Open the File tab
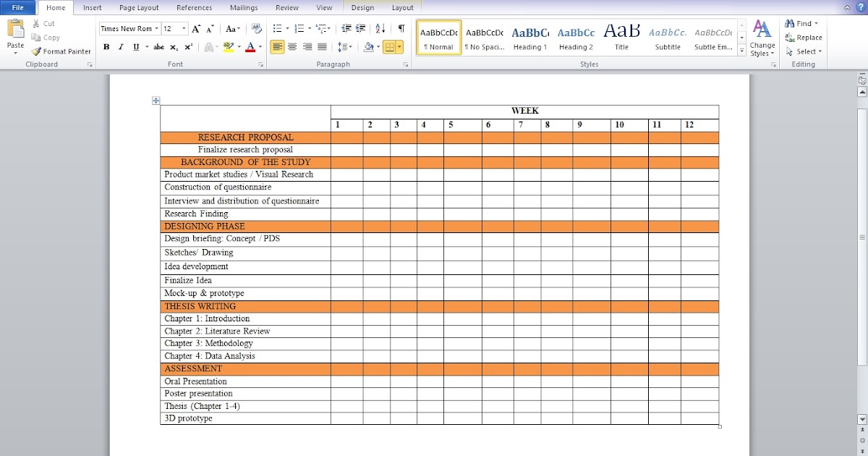This screenshot has height=456, width=868. click(17, 8)
